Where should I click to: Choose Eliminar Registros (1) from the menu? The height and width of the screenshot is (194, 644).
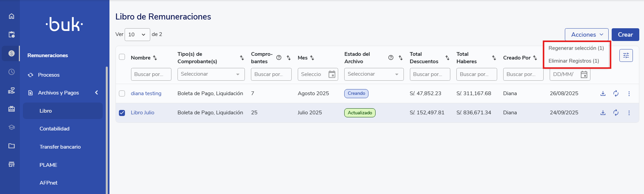[574, 61]
